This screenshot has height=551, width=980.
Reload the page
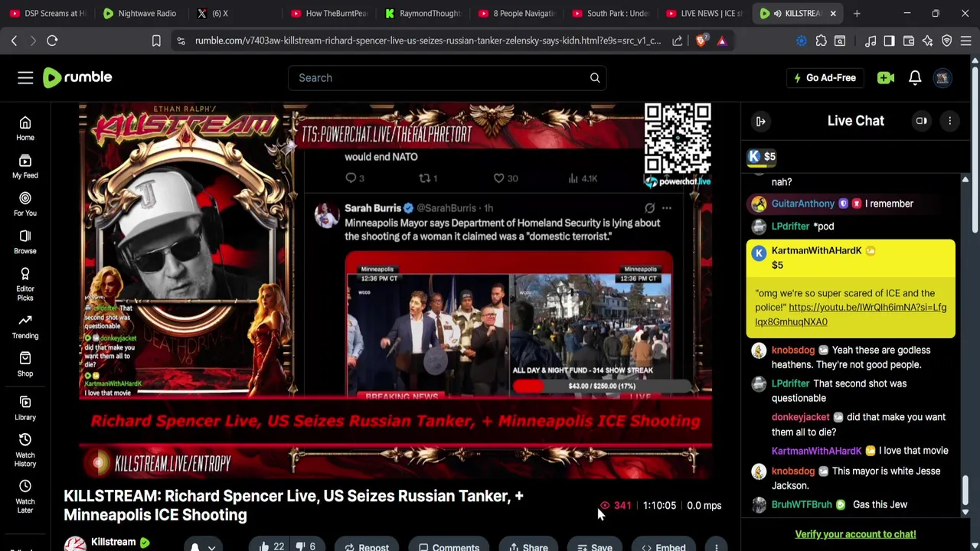(x=52, y=41)
